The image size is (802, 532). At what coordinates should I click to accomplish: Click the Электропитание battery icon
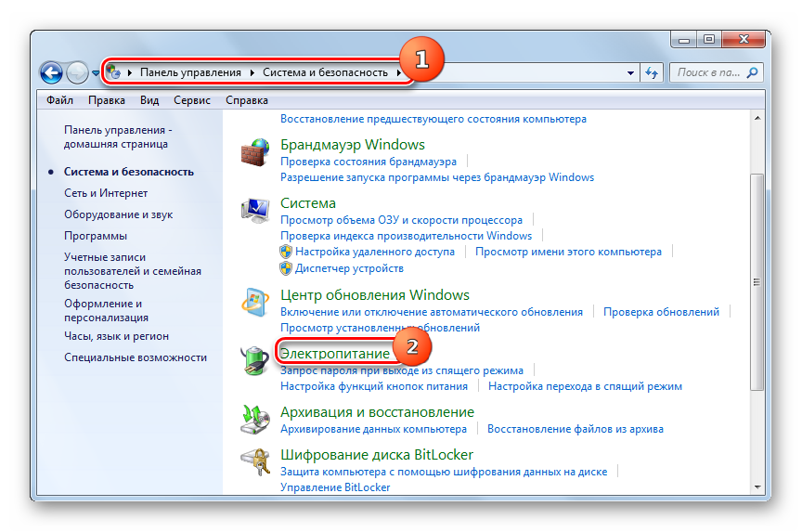tap(255, 360)
